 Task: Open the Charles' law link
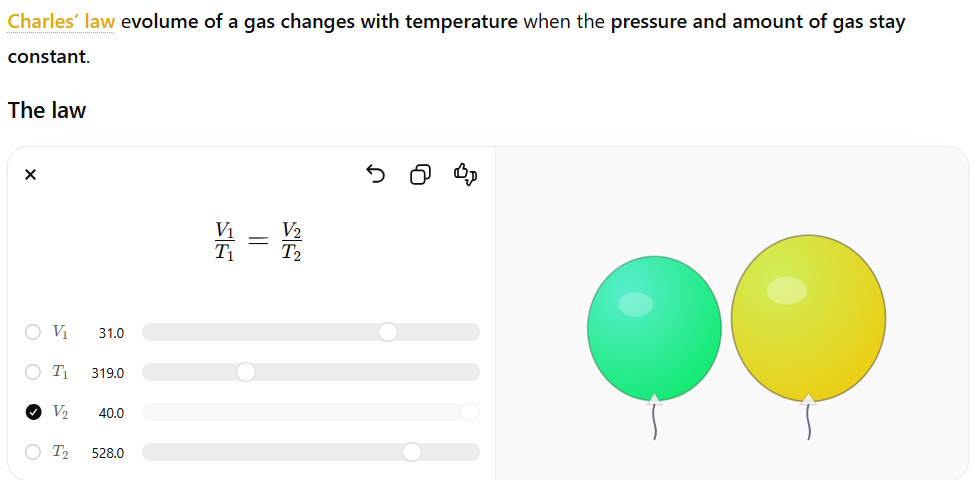(x=61, y=22)
